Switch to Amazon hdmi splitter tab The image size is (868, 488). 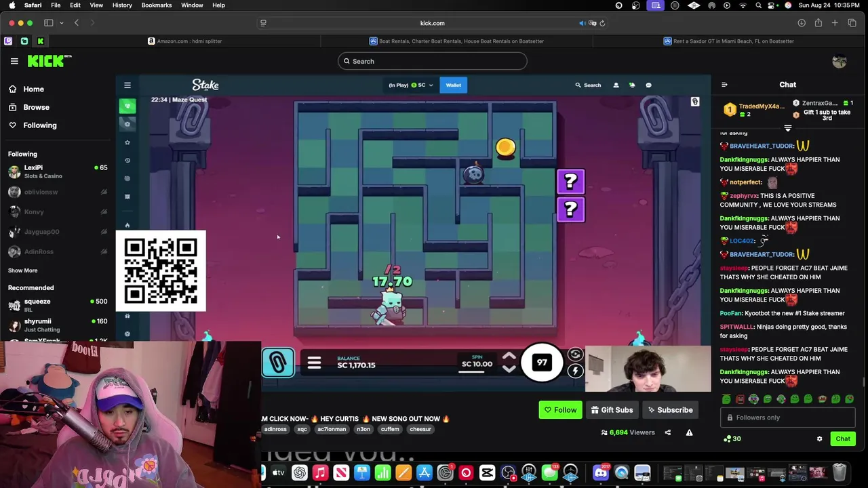point(185,41)
